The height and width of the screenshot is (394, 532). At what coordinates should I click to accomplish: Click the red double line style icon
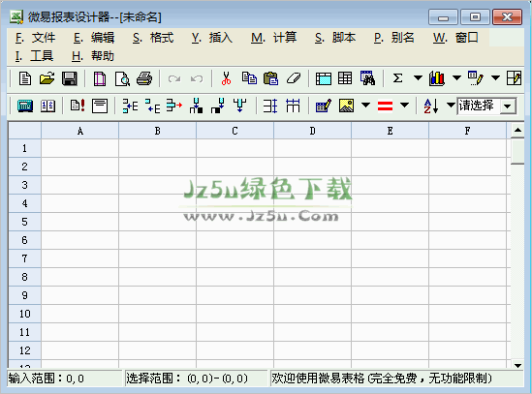[385, 106]
